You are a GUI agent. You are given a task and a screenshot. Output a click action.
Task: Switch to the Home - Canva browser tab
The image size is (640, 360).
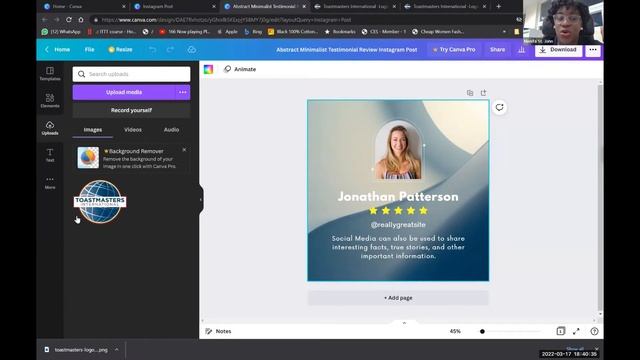click(x=83, y=6)
